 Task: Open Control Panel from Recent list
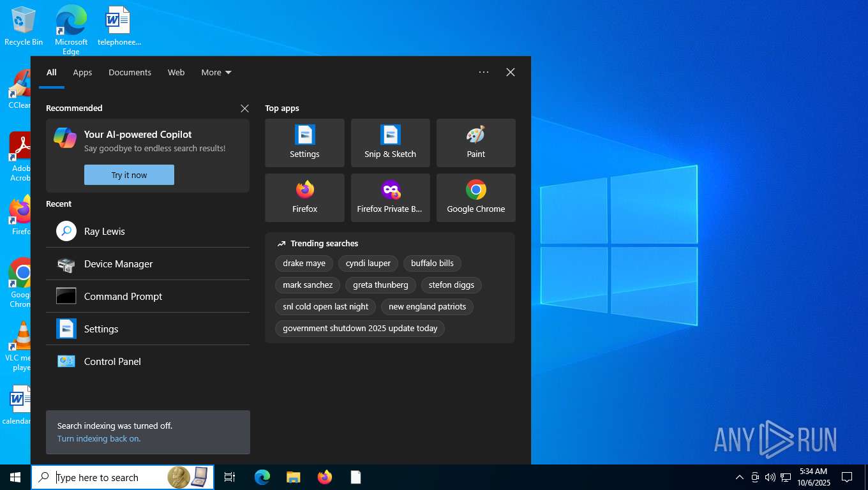(x=147, y=361)
